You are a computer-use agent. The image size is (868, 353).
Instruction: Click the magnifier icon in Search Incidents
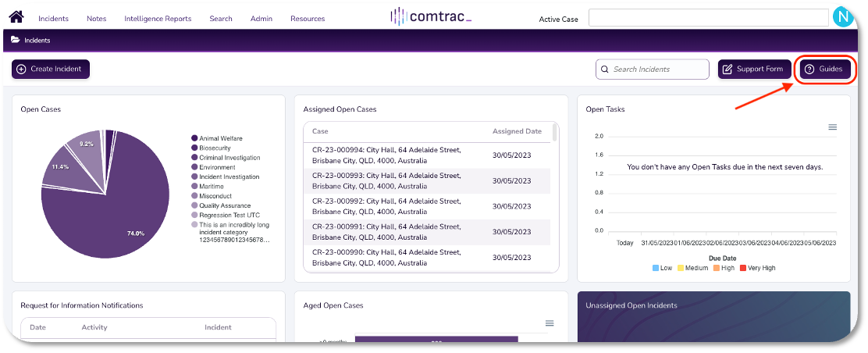pos(604,70)
